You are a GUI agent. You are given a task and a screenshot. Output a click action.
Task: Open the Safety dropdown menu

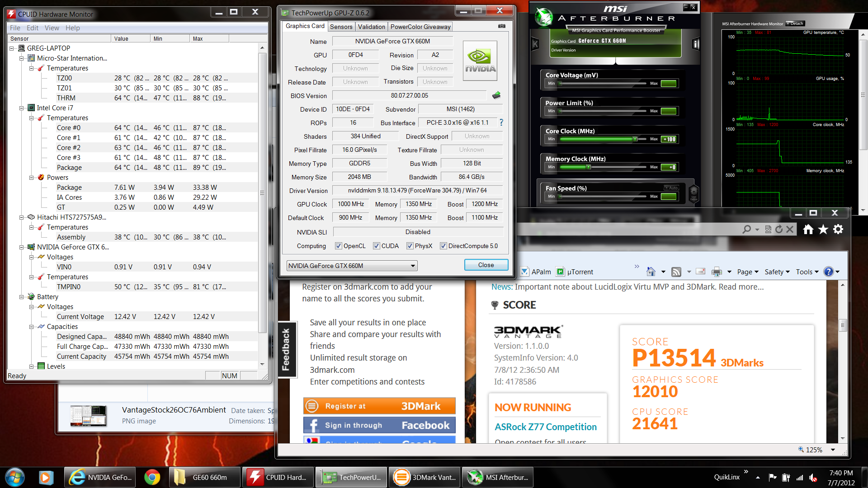[x=777, y=272]
